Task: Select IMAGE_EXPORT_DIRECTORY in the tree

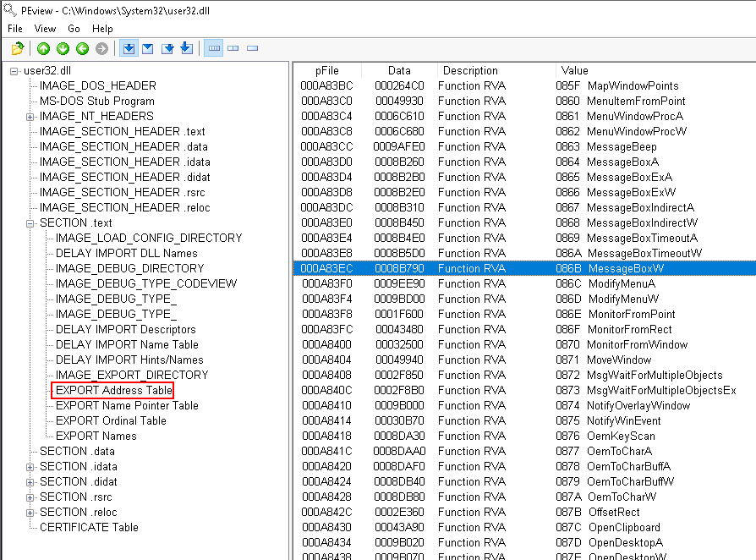Action: pyautogui.click(x=131, y=376)
